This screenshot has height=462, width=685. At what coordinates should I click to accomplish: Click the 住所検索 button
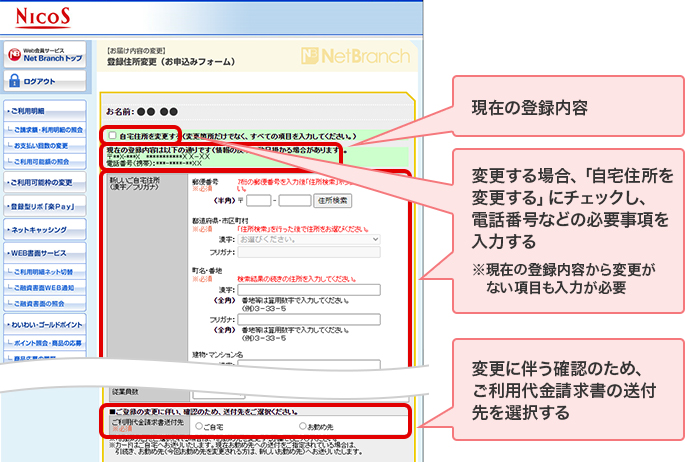[332, 200]
